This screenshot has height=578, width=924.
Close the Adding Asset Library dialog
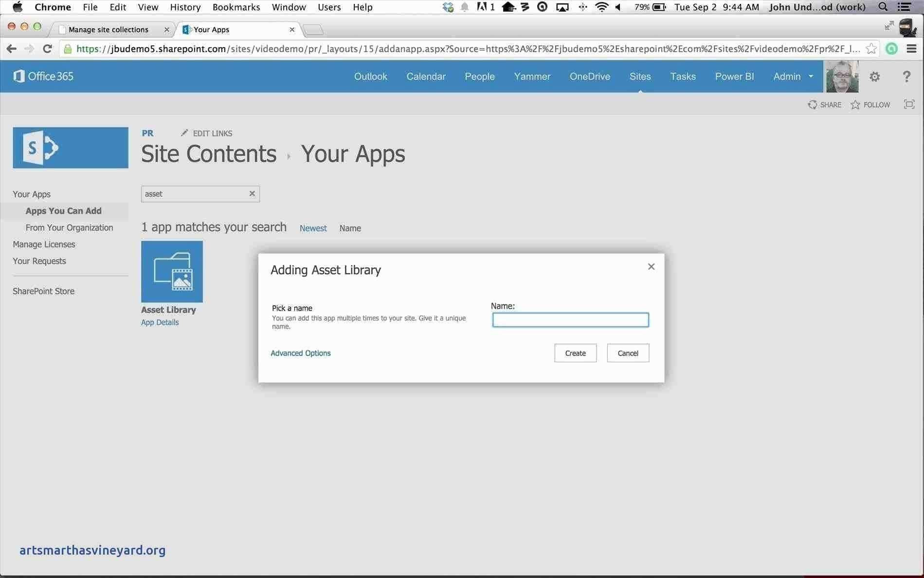[x=651, y=266]
